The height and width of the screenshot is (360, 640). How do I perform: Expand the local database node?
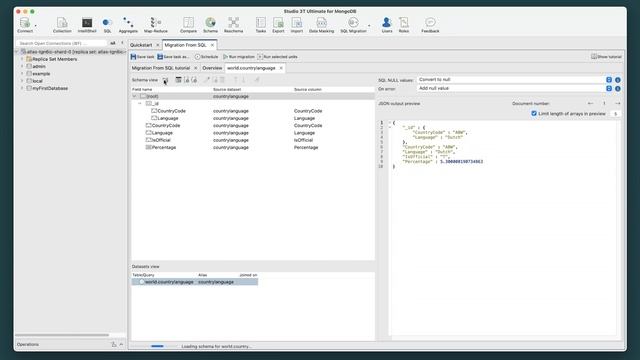pyautogui.click(x=22, y=81)
